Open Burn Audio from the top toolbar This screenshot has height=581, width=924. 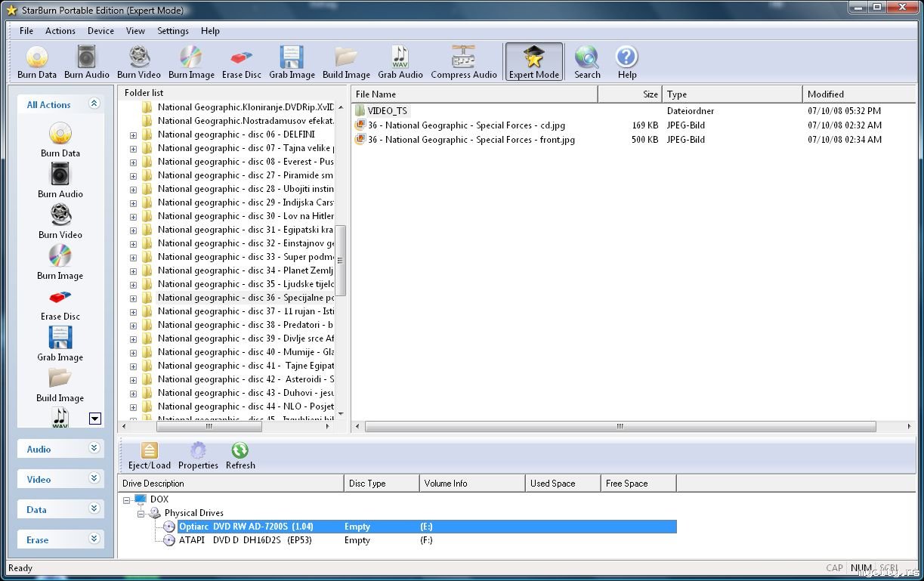[x=87, y=62]
